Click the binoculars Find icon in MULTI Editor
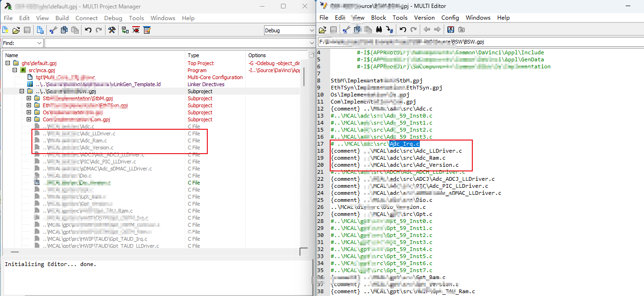Screen dimensions: 644x296 pos(379,30)
